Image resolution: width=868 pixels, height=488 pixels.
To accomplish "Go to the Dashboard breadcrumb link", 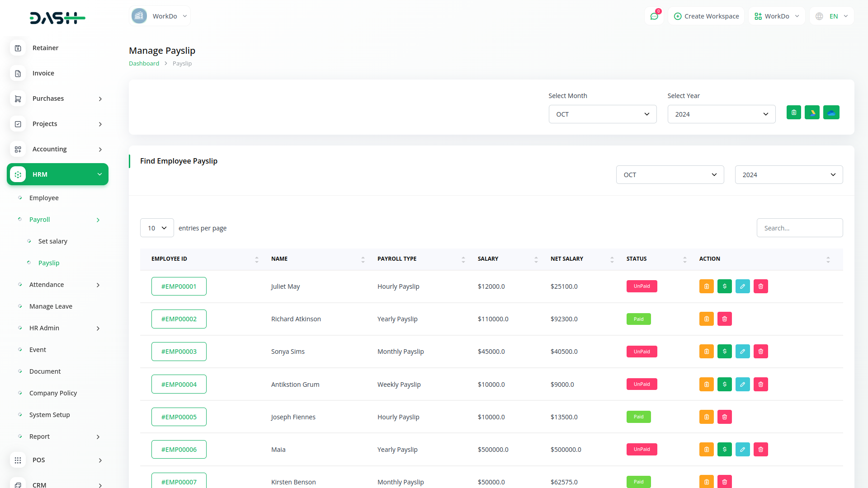I will [x=144, y=64].
